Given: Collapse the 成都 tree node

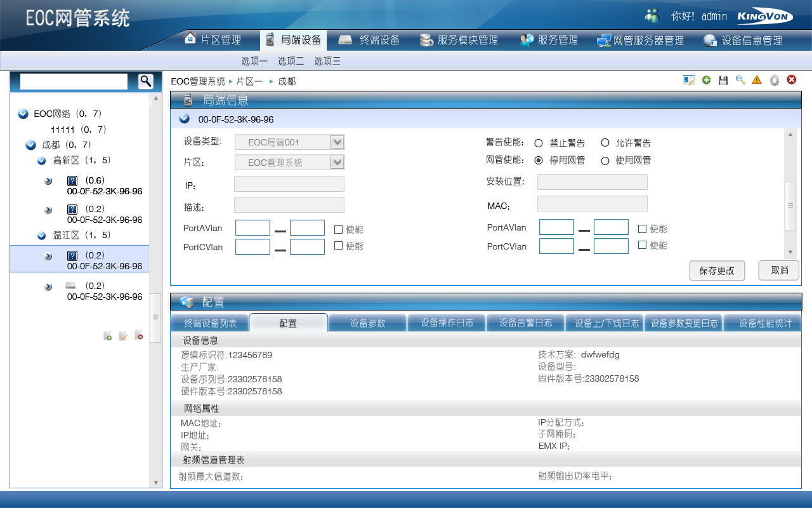Looking at the screenshot, I should click(x=30, y=145).
